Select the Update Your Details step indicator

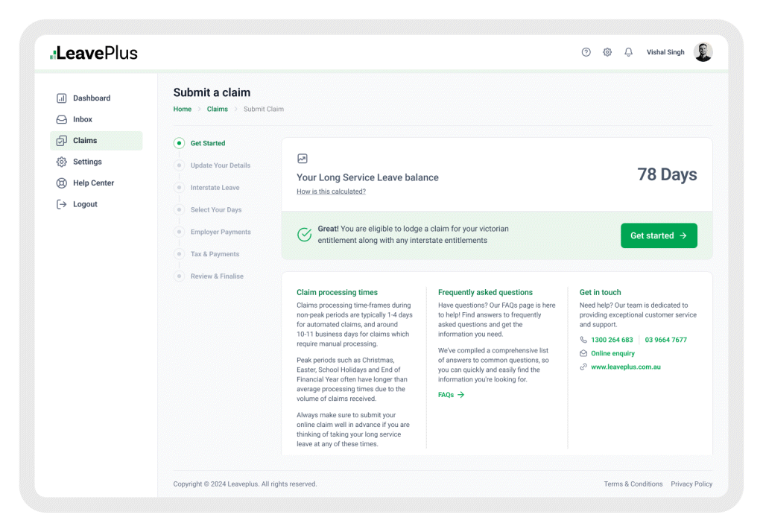179,165
